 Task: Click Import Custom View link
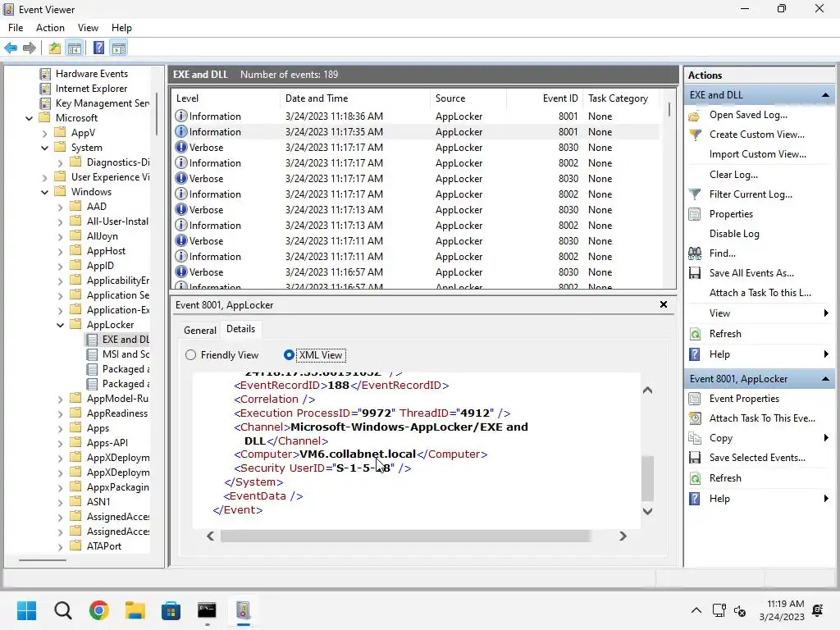click(757, 154)
